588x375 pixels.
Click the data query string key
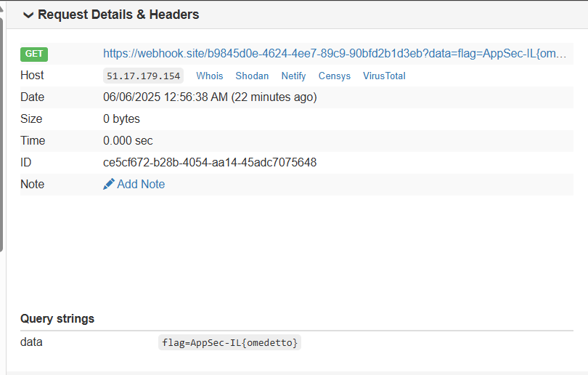point(31,342)
